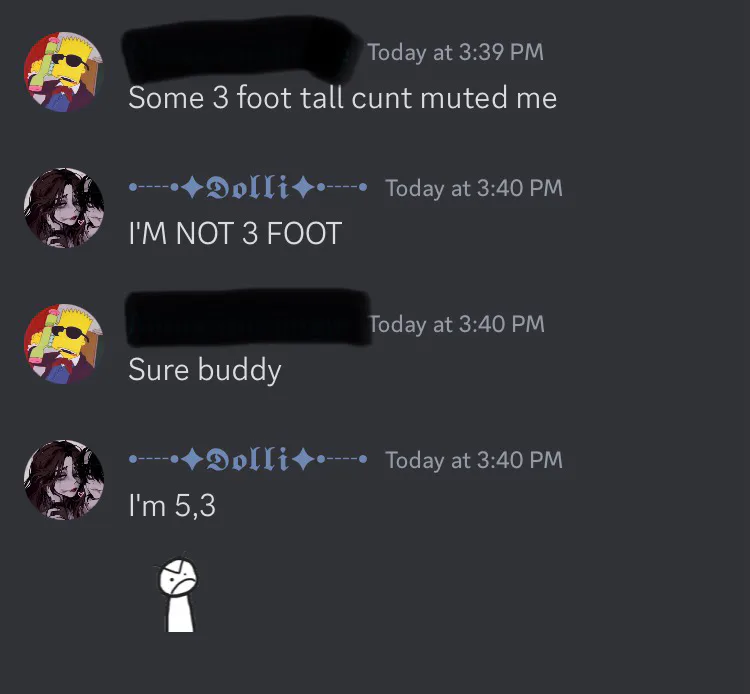This screenshot has width=750, height=694.
Task: Click the 'Today at 3:39 PM' timestamp
Action: [x=455, y=52]
